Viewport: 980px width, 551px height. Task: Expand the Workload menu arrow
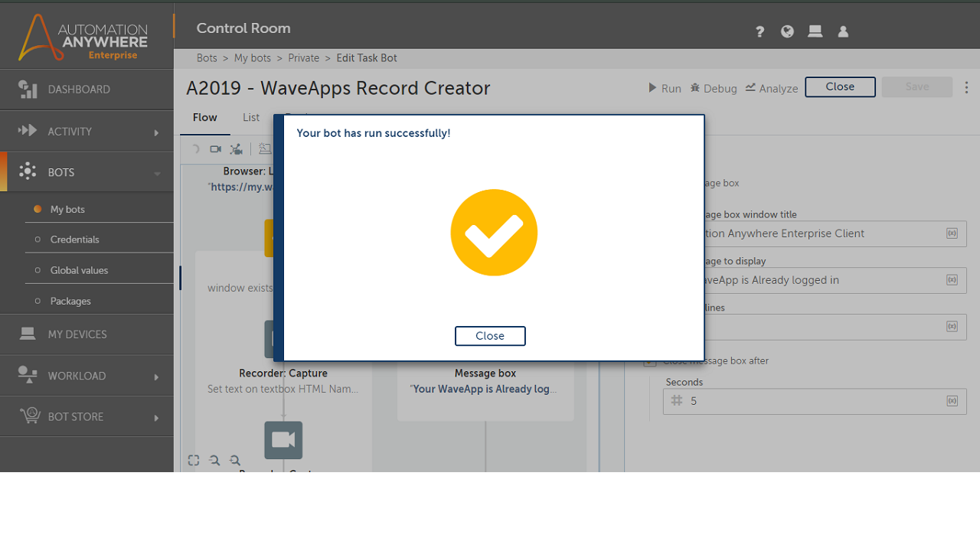[x=156, y=377]
